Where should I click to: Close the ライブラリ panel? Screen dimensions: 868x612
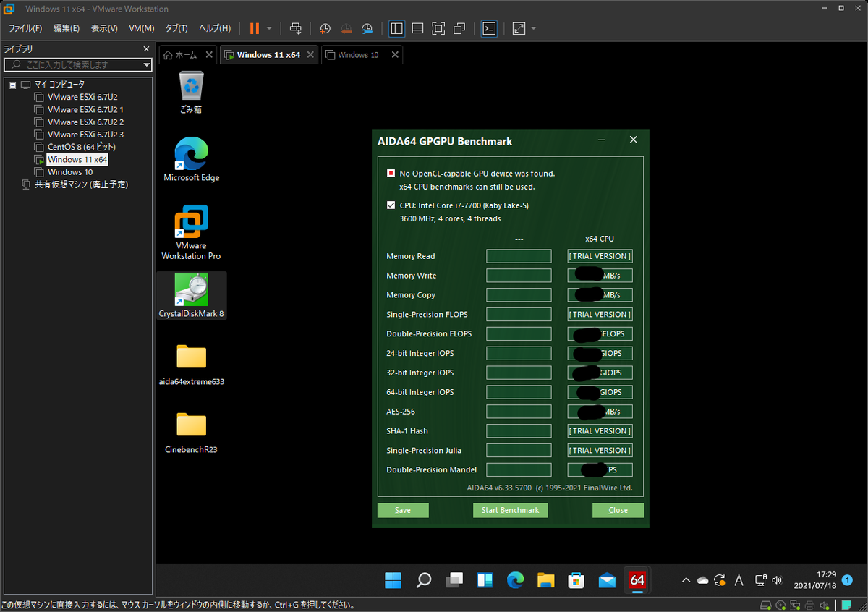148,48
